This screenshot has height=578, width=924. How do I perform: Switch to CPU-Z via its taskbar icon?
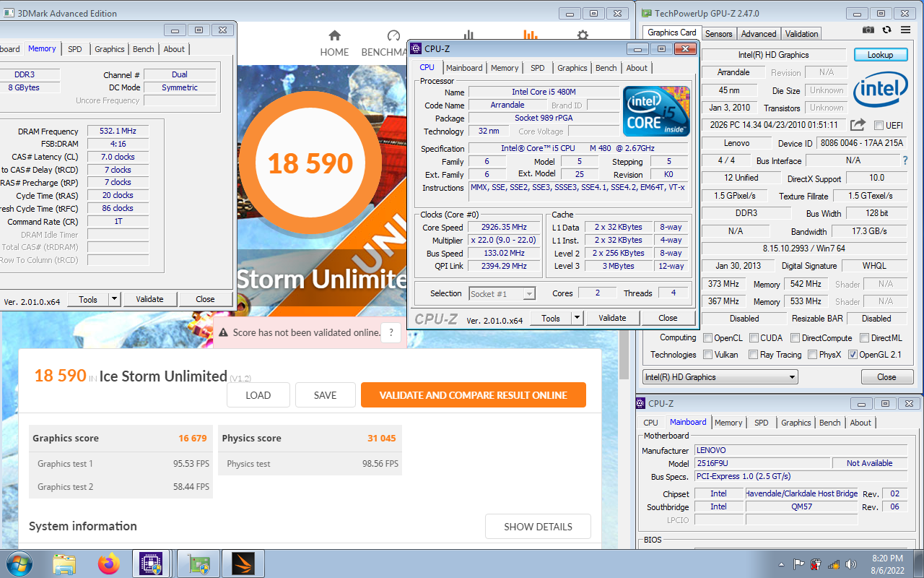click(152, 564)
